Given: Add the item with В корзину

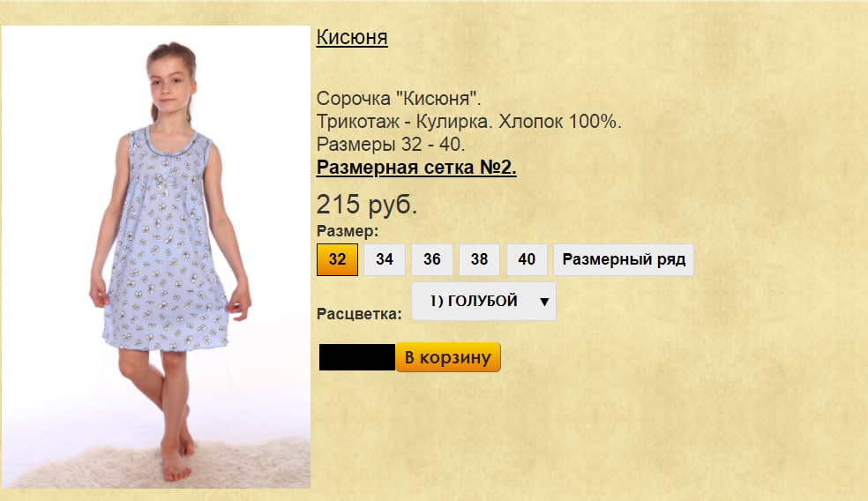Looking at the screenshot, I should (448, 357).
